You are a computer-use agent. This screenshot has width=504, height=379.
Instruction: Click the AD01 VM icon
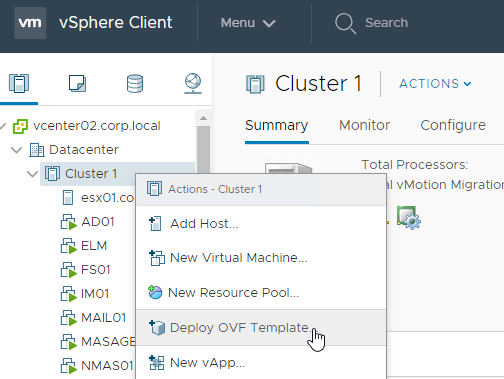tap(69, 222)
